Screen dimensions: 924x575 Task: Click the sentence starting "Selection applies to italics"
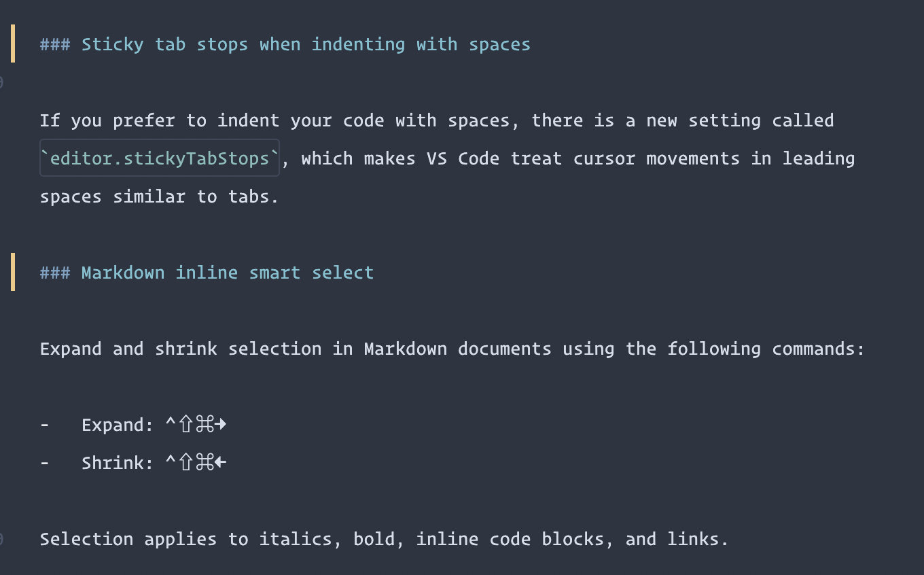click(384, 540)
